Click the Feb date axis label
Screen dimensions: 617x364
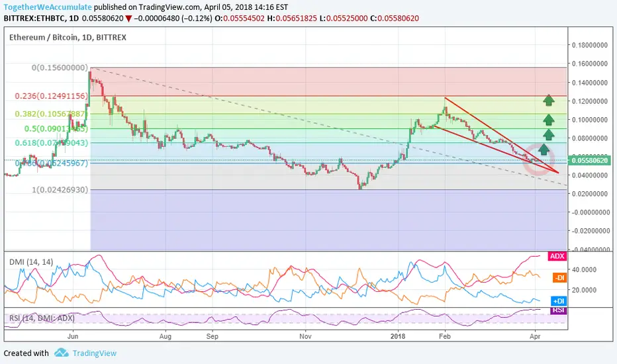click(445, 336)
